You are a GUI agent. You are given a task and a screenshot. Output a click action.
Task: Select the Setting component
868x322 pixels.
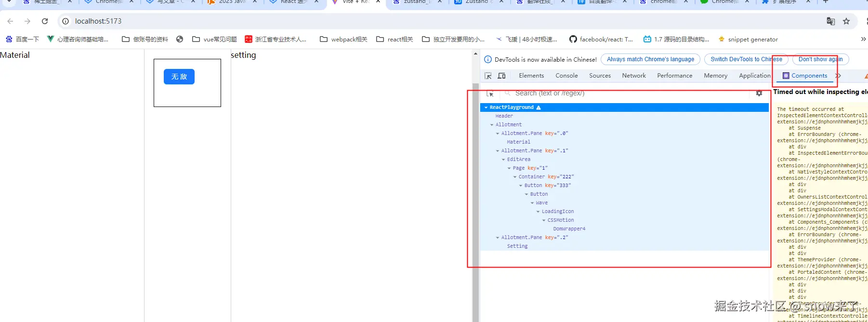(517, 246)
